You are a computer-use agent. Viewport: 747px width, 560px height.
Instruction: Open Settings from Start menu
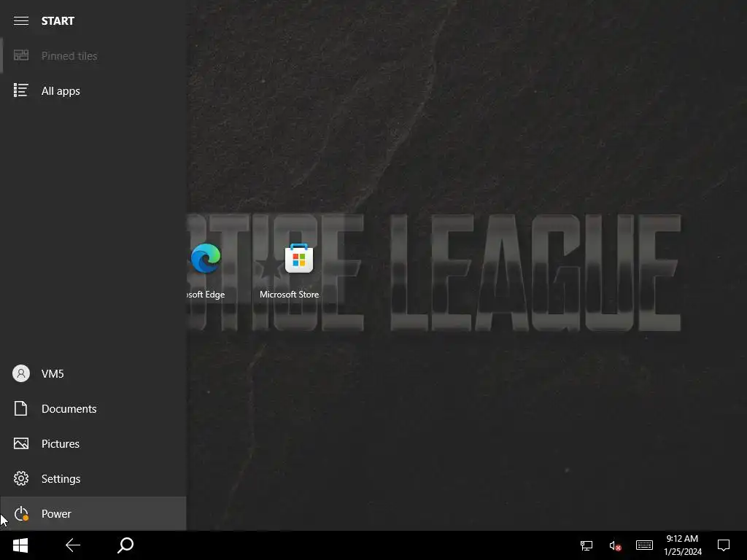point(93,478)
